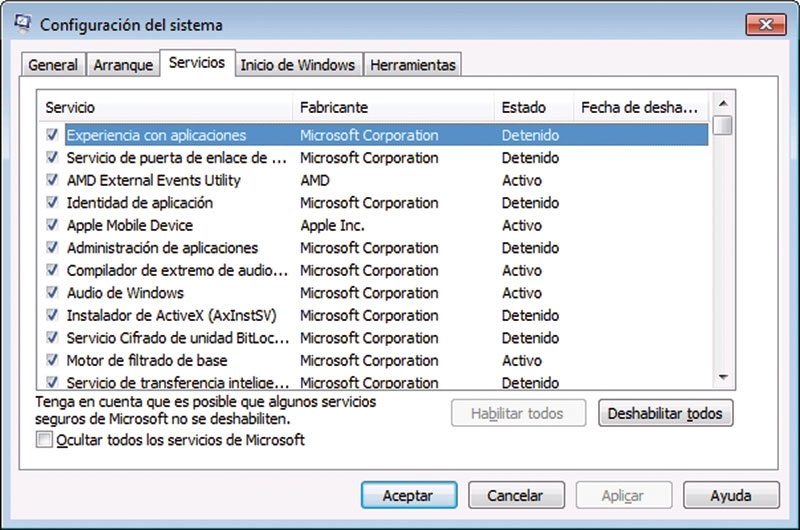Sort by Fecha de desha... column header
Viewport: 800px width, 530px height.
pos(641,107)
